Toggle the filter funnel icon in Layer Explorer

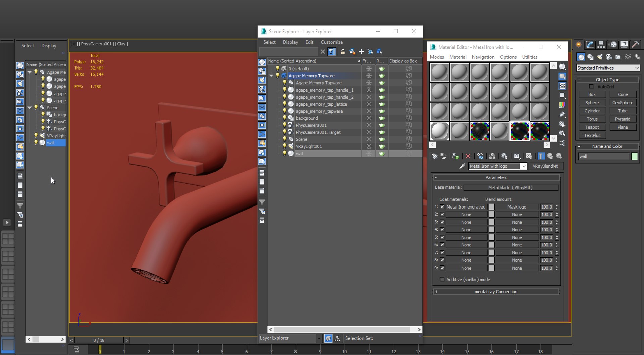[332, 52]
